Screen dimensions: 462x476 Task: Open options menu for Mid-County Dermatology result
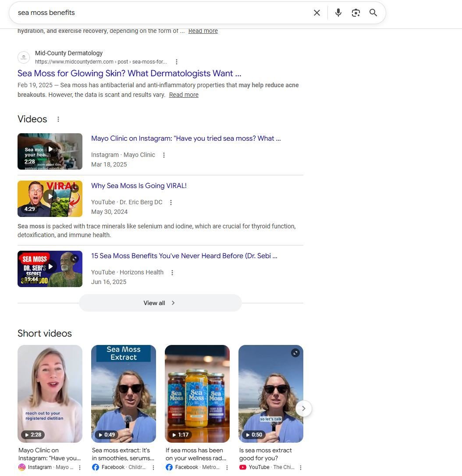(x=176, y=62)
